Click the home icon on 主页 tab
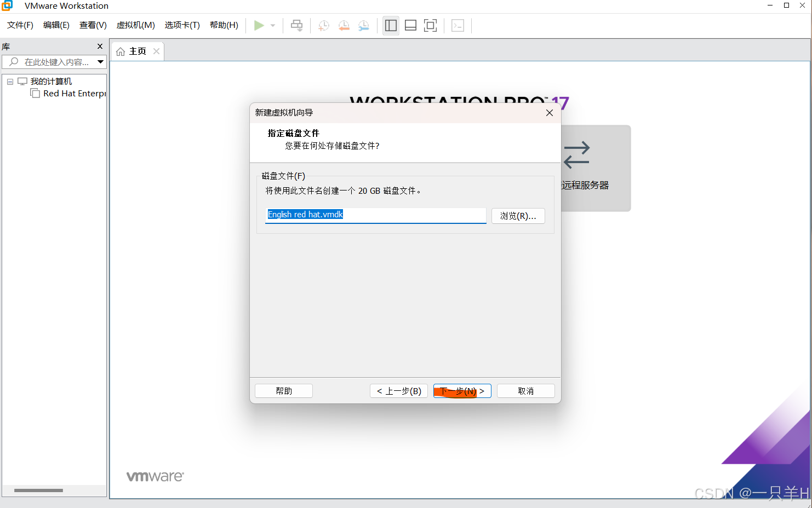812x508 pixels. tap(121, 51)
